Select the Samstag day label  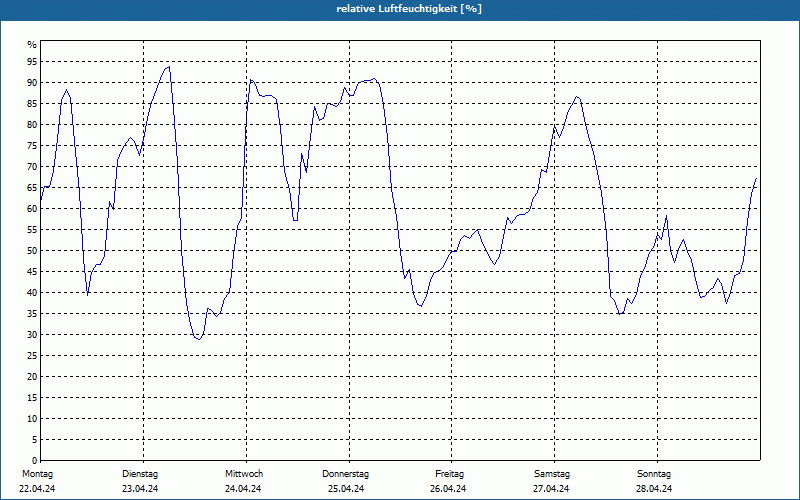pos(552,474)
